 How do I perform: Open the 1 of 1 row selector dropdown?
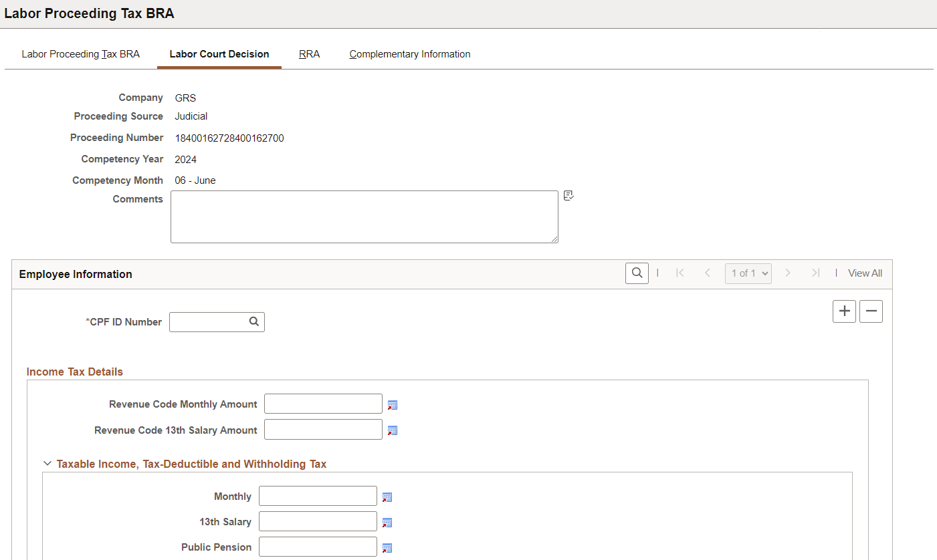click(748, 273)
